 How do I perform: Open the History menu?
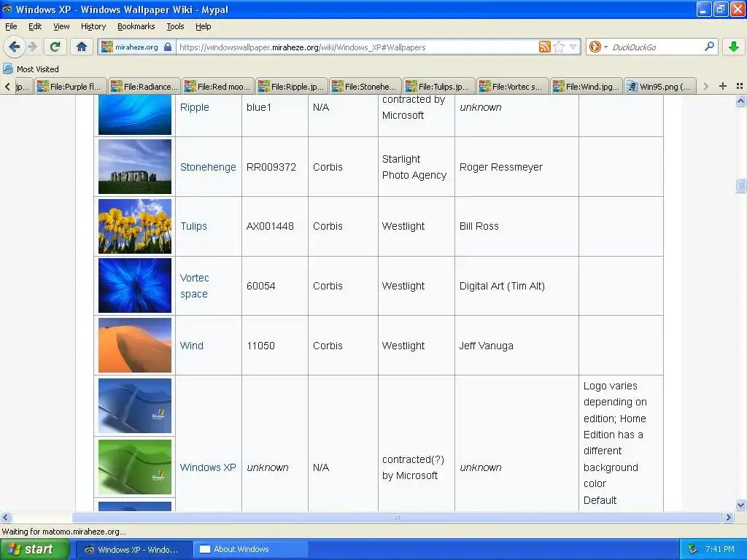click(93, 26)
